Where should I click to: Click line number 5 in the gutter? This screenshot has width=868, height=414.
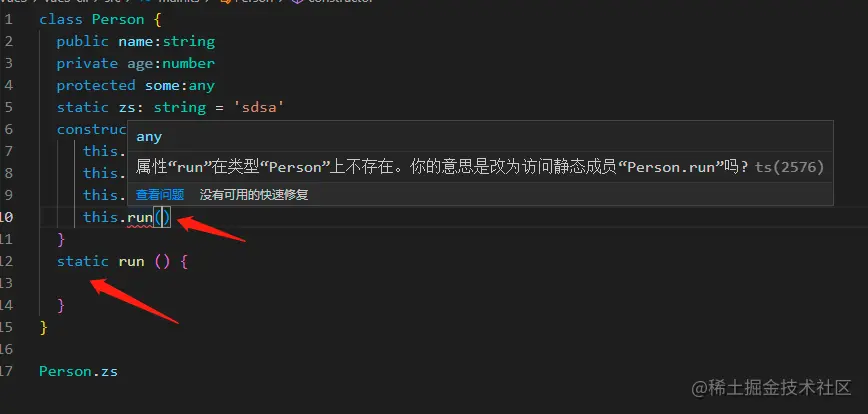8,107
